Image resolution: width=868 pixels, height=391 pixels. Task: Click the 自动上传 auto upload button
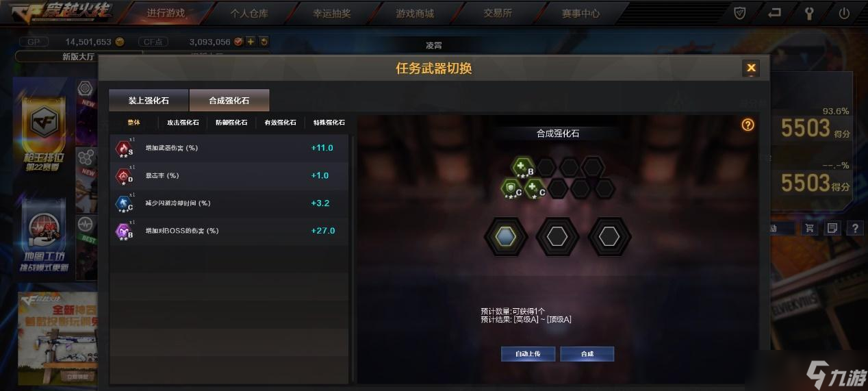(x=528, y=354)
